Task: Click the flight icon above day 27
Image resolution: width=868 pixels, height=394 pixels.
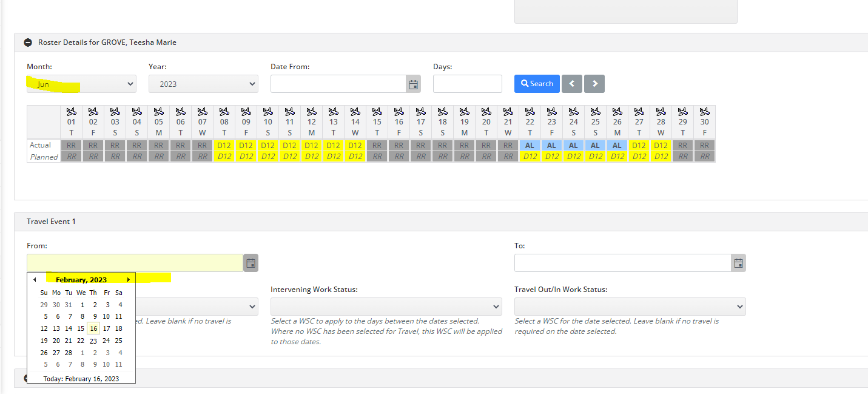Action: click(639, 112)
